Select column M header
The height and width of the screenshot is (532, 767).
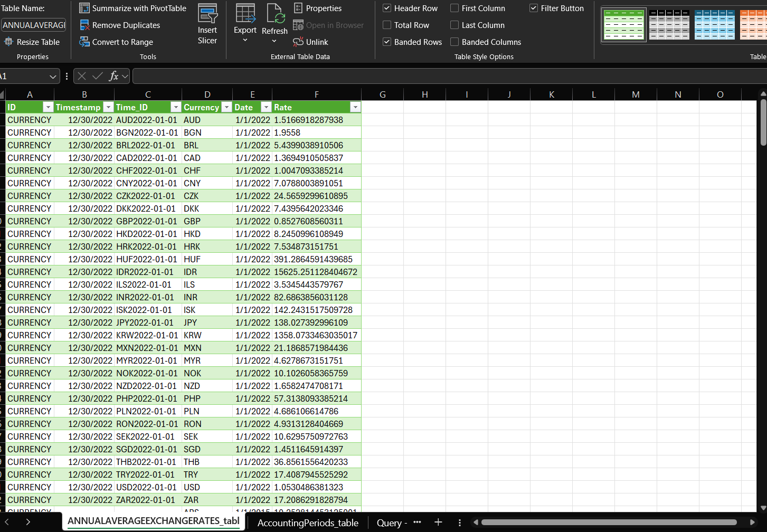[x=636, y=94]
